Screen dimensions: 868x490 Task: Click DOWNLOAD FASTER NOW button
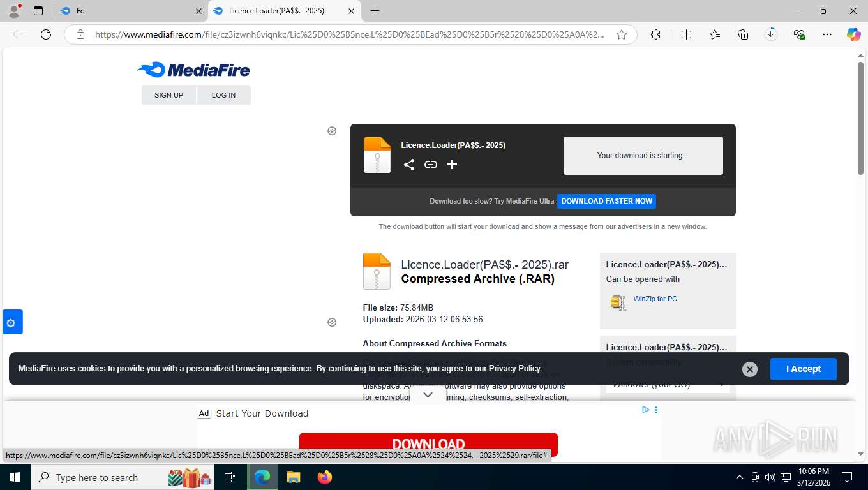(x=606, y=201)
